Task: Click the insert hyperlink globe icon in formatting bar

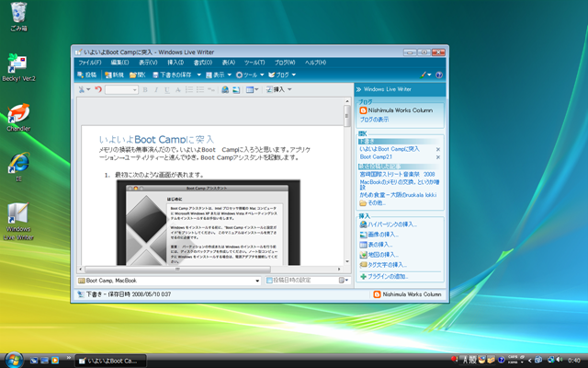Action: pos(225,90)
